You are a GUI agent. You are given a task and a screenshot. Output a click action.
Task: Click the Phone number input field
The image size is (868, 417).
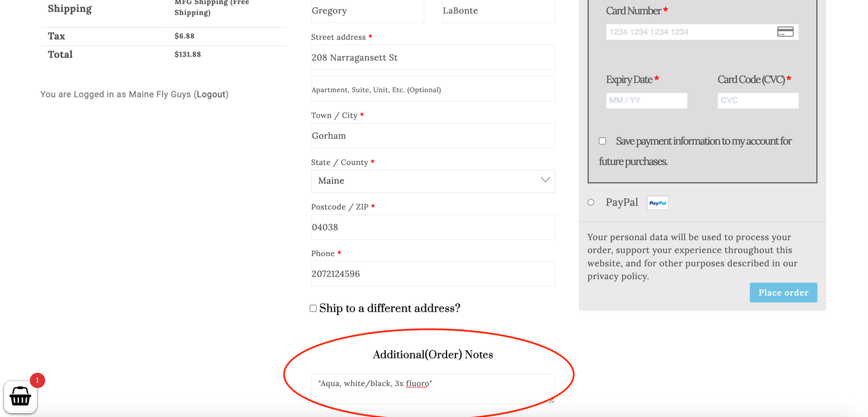pos(432,274)
